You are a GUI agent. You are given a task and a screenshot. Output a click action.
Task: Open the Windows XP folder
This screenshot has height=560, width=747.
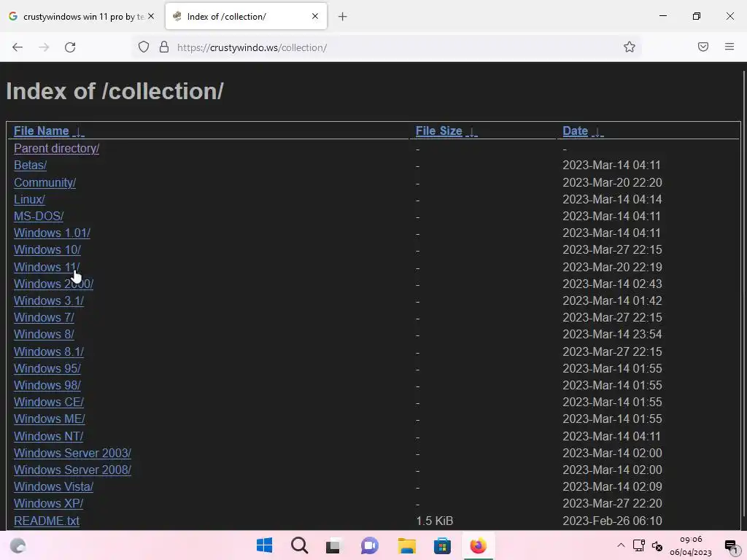(x=49, y=503)
